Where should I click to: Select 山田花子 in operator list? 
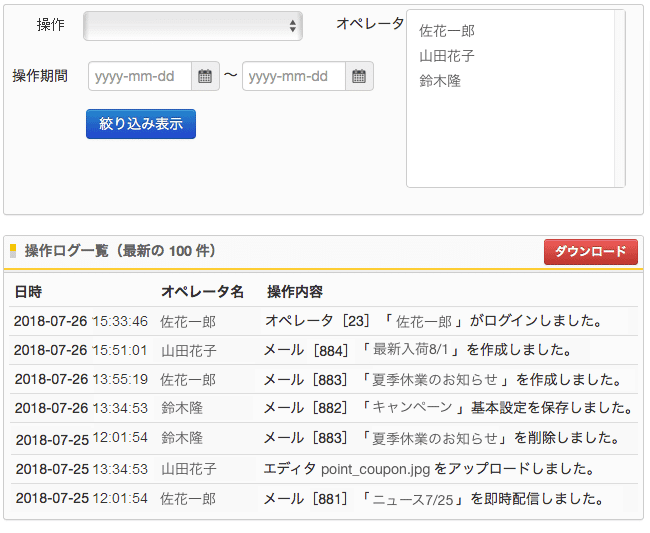[x=447, y=56]
